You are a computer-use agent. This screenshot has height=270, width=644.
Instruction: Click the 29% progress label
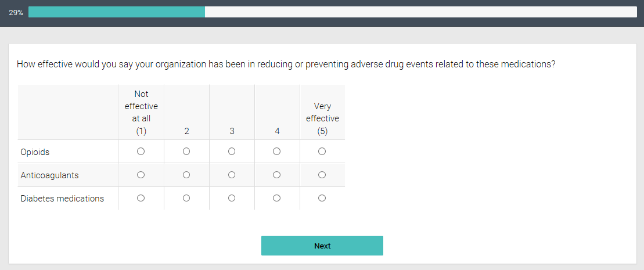click(x=16, y=12)
